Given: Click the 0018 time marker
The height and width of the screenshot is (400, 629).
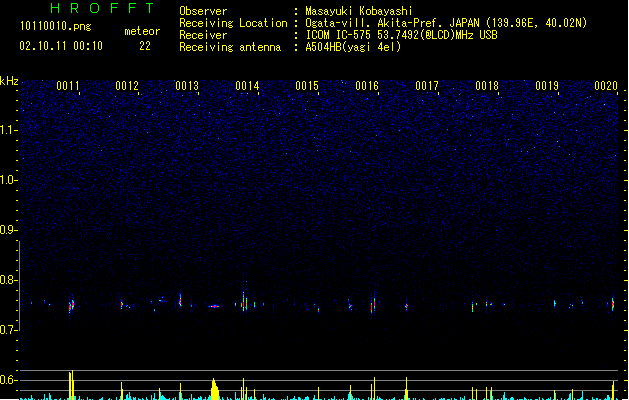Looking at the screenshot, I should (487, 86).
